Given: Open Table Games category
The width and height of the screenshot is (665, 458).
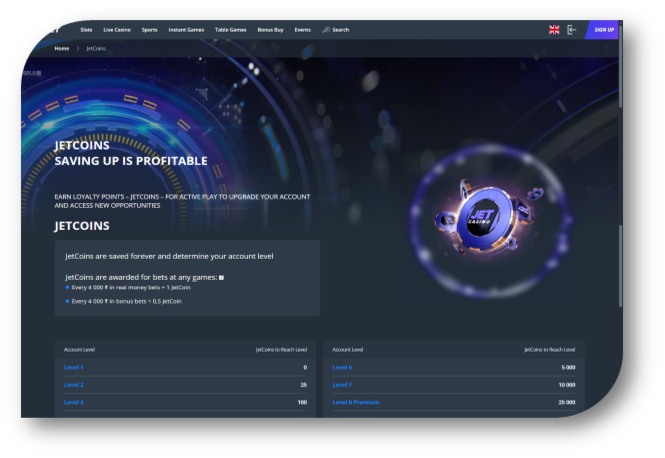Looking at the screenshot, I should pos(231,30).
